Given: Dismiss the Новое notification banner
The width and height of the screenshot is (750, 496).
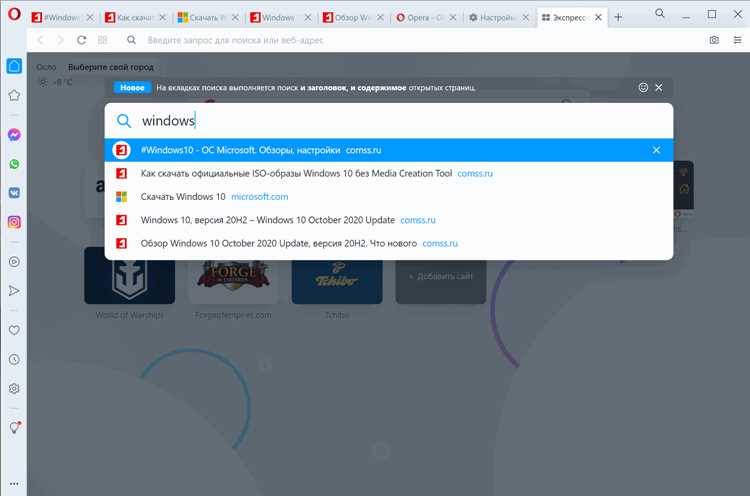Looking at the screenshot, I should pyautogui.click(x=659, y=88).
